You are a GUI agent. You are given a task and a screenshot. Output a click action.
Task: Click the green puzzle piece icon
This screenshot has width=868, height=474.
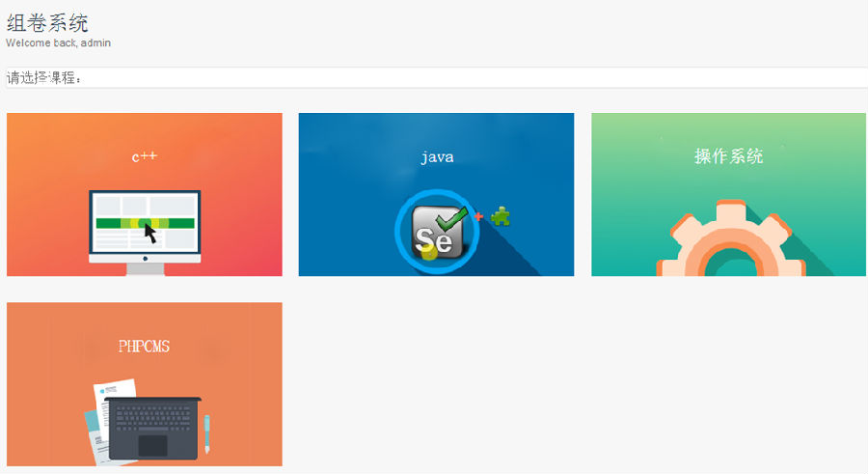coord(501,216)
